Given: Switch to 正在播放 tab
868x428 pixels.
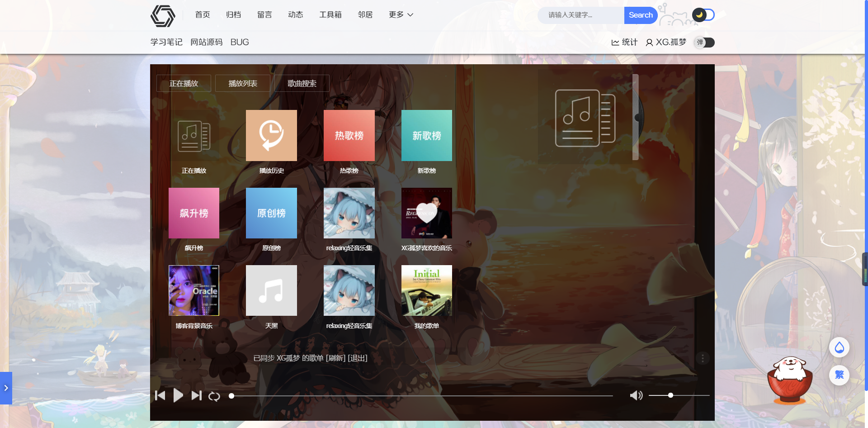Looking at the screenshot, I should (x=184, y=83).
